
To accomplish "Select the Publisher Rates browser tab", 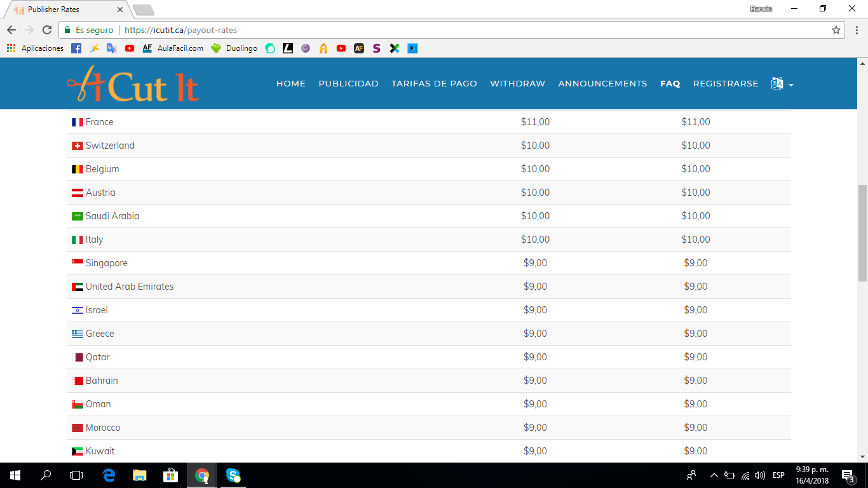I will click(x=54, y=10).
